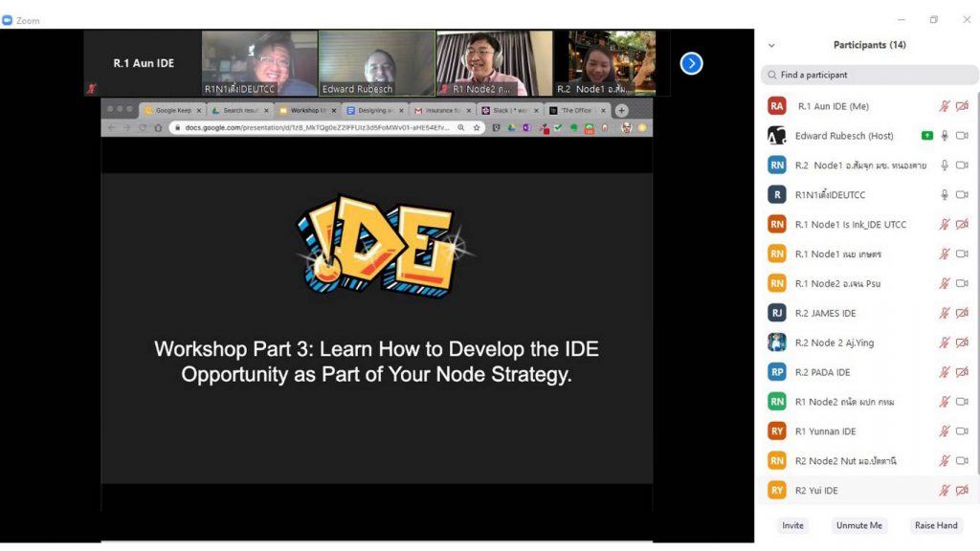Click the Raise Hand button
This screenshot has width=980, height=551.
coord(936,525)
